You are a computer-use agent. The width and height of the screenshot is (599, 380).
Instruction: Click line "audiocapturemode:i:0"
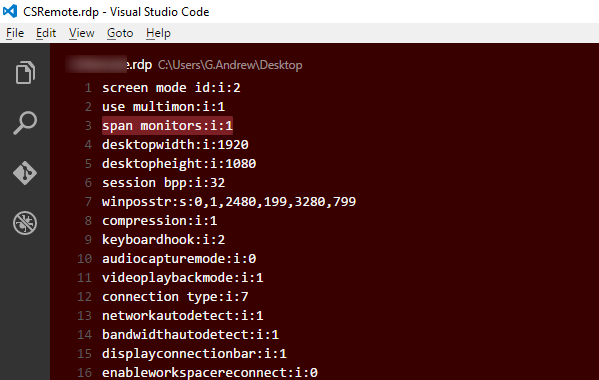click(x=179, y=259)
